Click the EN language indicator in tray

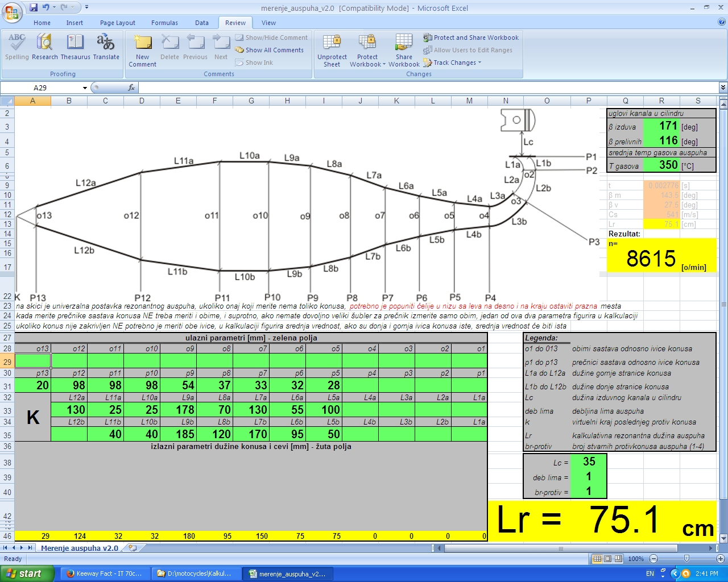coord(650,573)
